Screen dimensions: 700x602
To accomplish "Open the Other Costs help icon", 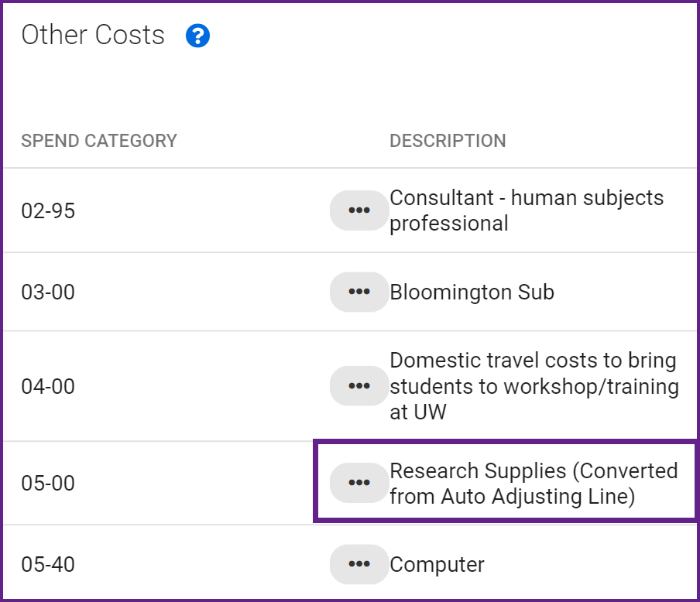I will 197,36.
